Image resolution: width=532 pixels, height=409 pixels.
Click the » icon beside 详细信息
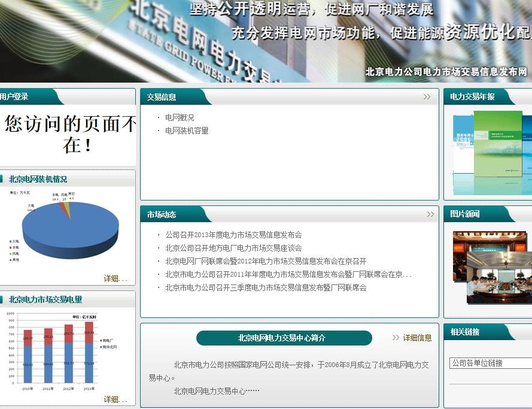tap(396, 337)
